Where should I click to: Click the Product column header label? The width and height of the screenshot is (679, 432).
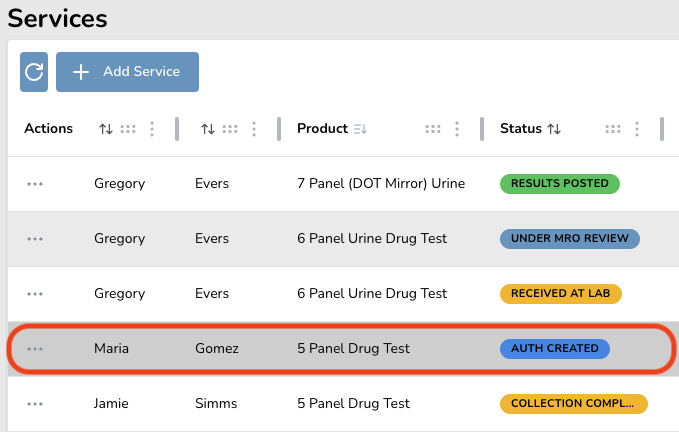pyautogui.click(x=322, y=129)
